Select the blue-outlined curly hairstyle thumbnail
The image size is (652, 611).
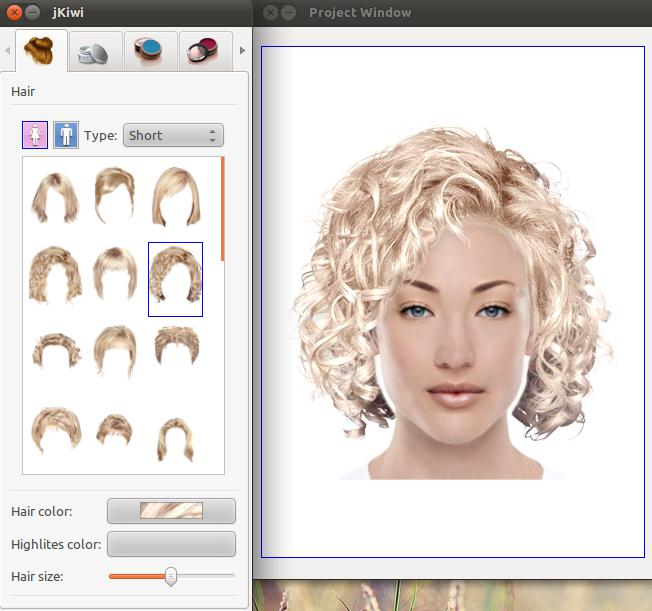175,279
